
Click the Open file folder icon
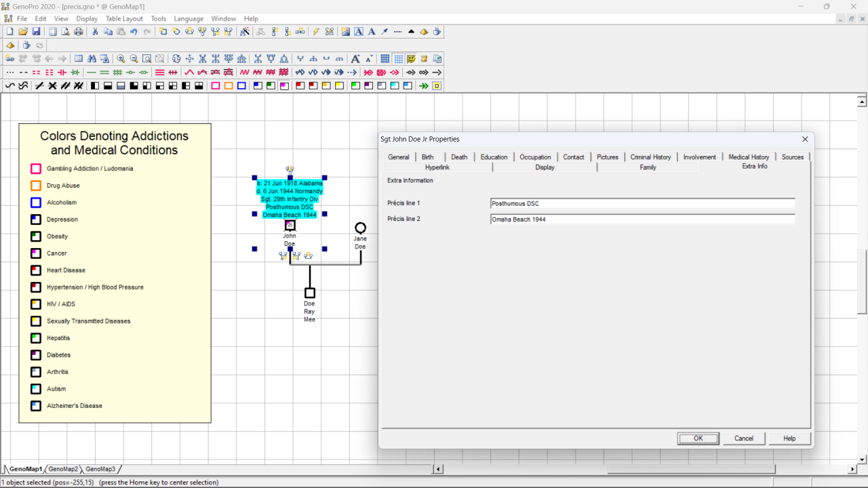pos(23,31)
